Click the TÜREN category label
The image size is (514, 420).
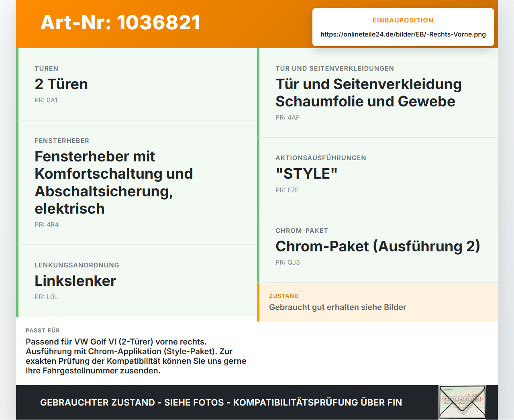point(47,69)
